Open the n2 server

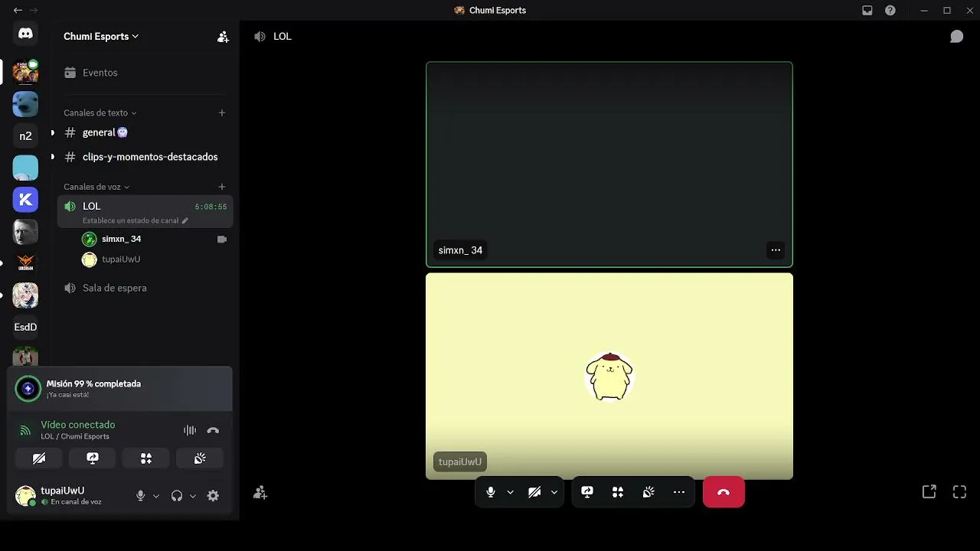click(x=25, y=135)
